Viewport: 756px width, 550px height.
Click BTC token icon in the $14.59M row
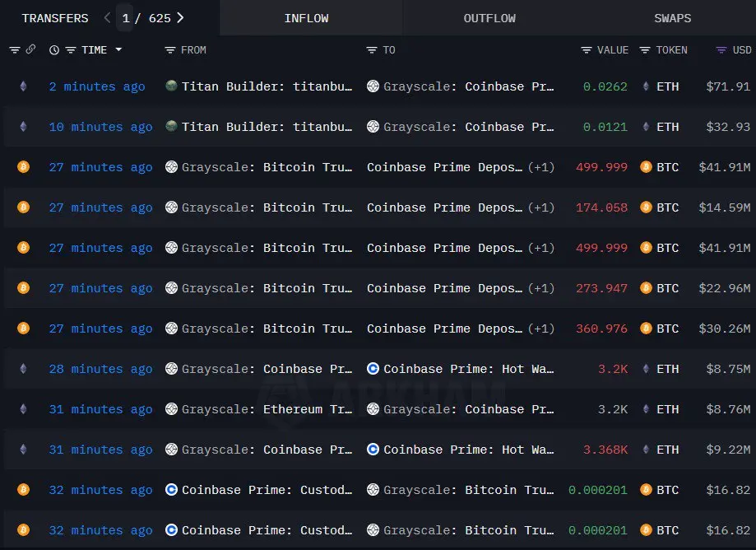(646, 207)
